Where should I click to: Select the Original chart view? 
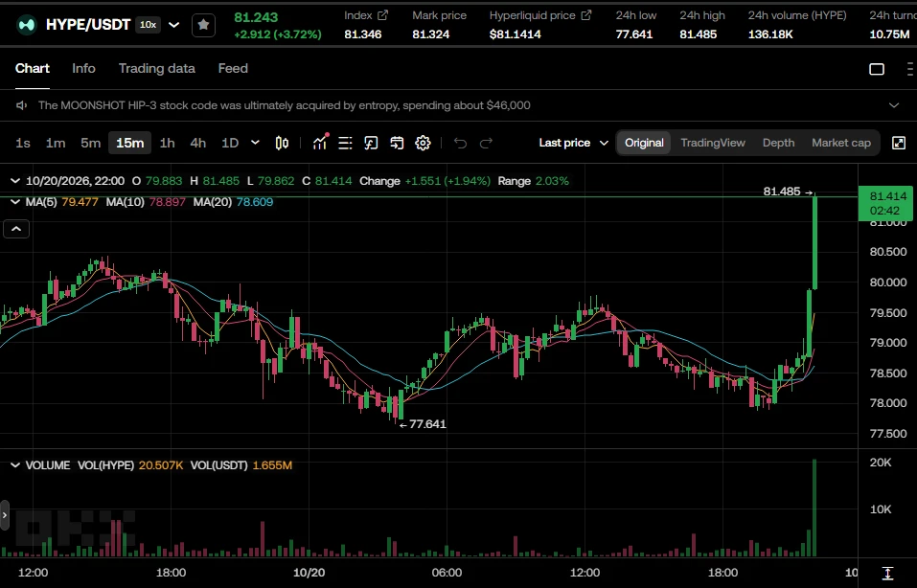click(644, 143)
